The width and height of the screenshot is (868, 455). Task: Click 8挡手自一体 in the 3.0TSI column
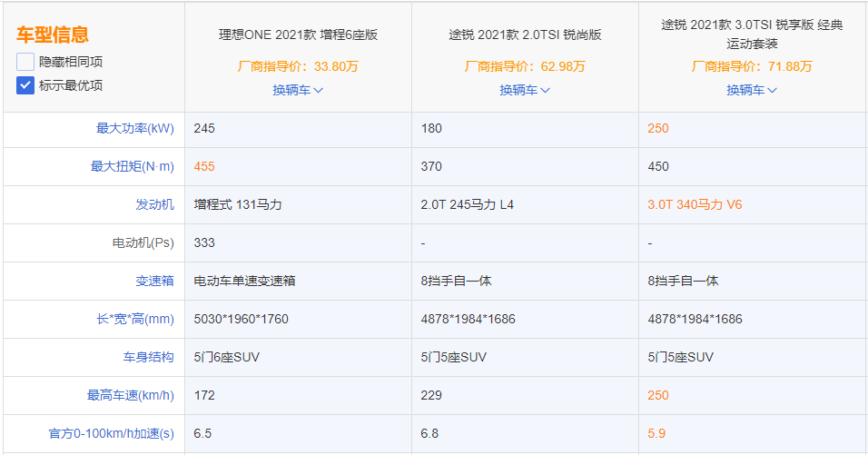683,282
